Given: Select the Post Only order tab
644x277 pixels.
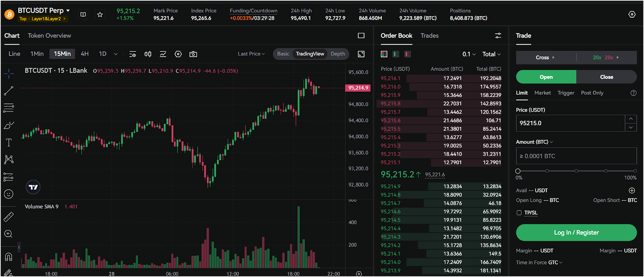Looking at the screenshot, I should pyautogui.click(x=592, y=93).
